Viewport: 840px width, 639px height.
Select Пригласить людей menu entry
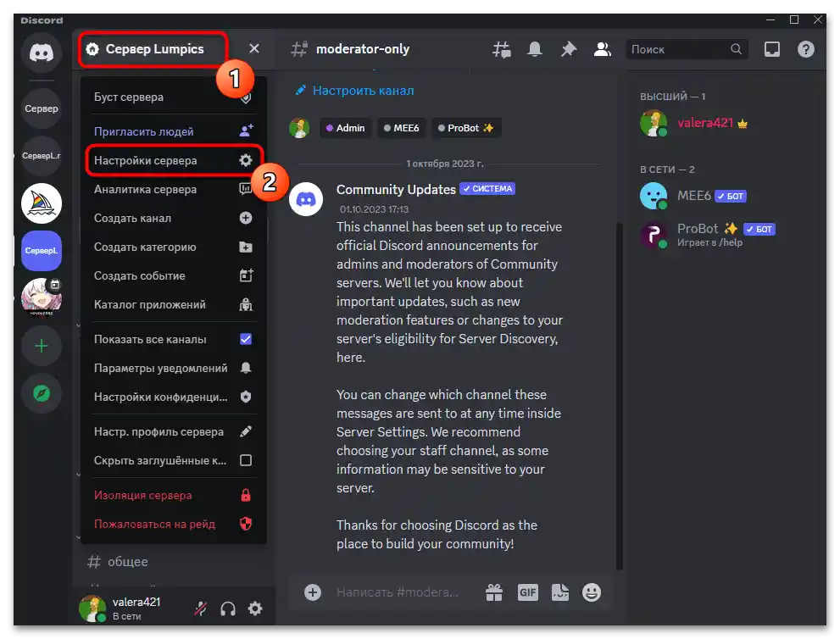point(173,131)
